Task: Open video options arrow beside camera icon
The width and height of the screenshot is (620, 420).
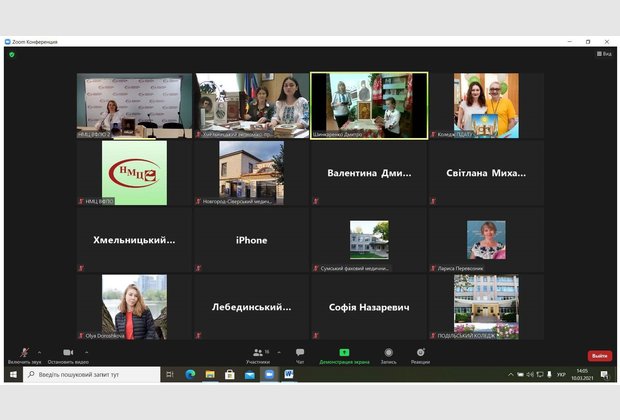Action: click(x=86, y=351)
